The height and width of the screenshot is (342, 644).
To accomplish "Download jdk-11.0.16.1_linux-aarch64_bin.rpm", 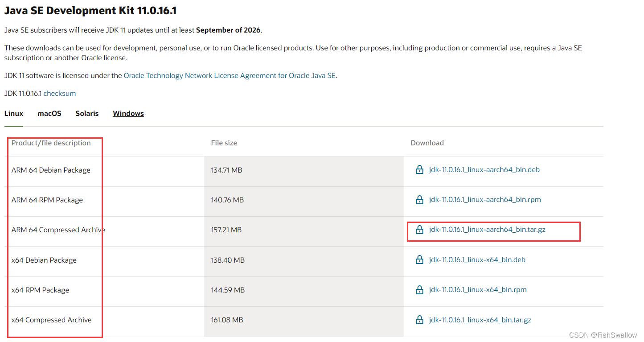I will click(x=485, y=200).
